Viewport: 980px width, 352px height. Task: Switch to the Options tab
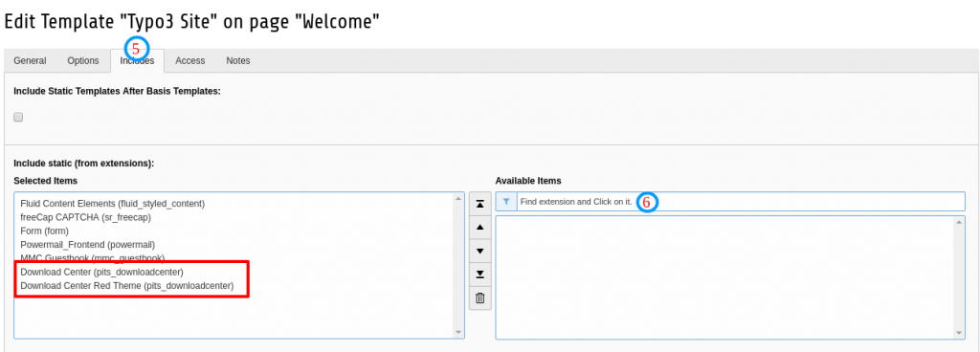[83, 60]
